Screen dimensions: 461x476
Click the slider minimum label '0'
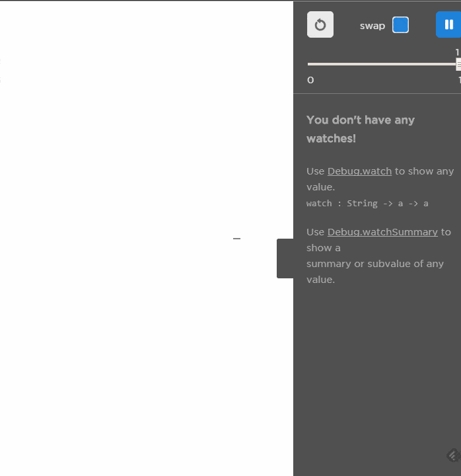310,80
